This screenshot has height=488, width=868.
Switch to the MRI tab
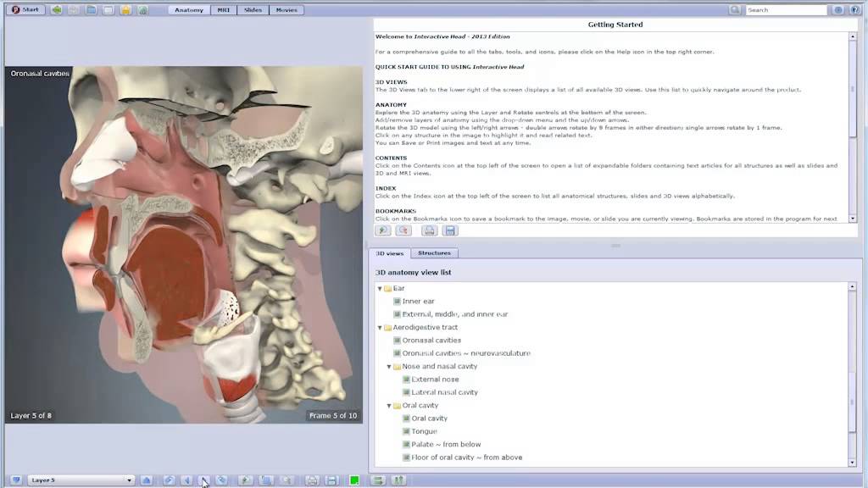pos(224,10)
